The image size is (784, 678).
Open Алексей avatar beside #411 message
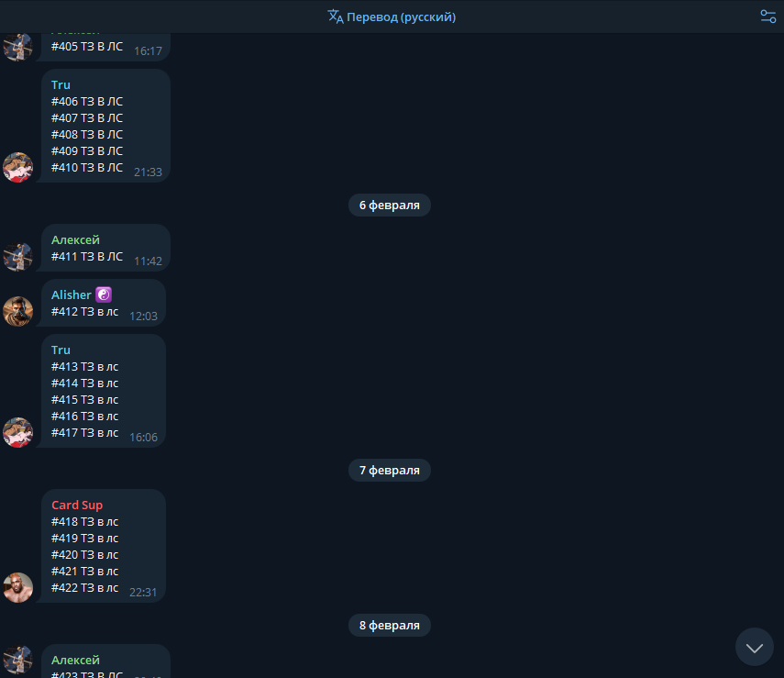click(18, 256)
